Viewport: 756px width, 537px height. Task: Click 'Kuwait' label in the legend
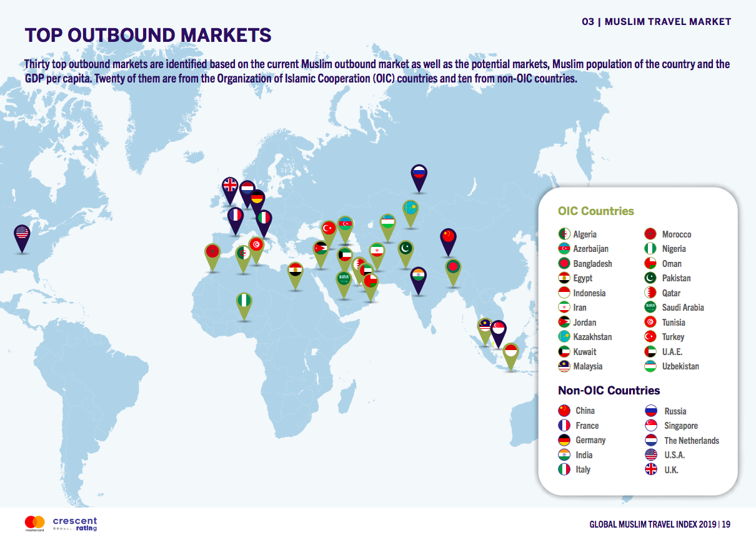(585, 352)
